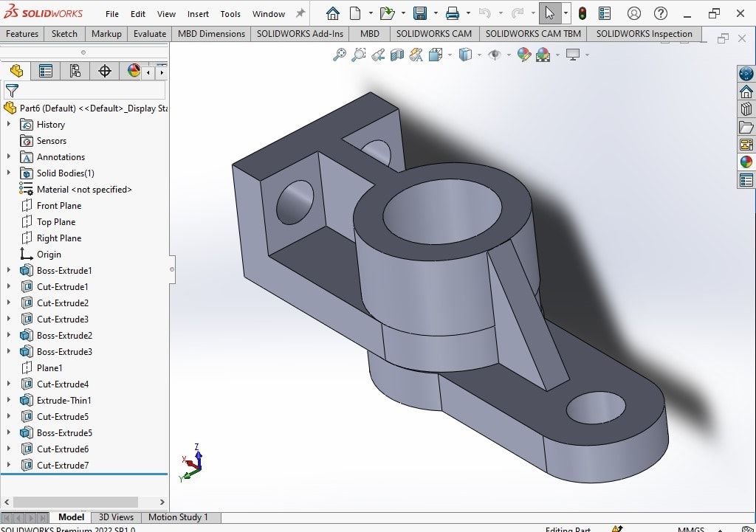The image size is (756, 532).
Task: Switch to DisplayManager tab
Action: point(134,72)
